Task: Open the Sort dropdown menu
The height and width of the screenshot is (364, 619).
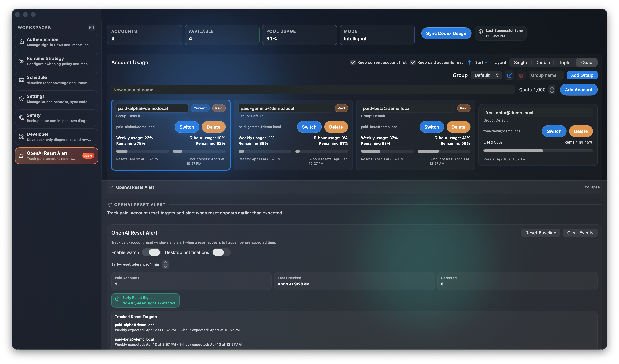Action: click(x=478, y=63)
